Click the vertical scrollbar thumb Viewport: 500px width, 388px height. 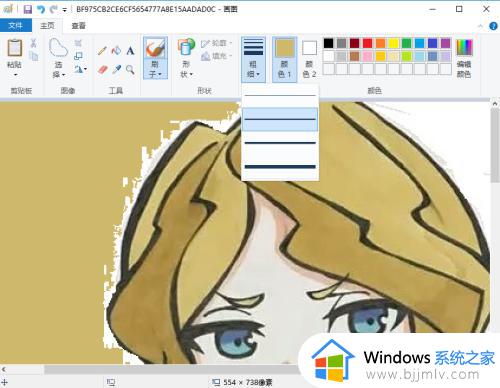495,146
